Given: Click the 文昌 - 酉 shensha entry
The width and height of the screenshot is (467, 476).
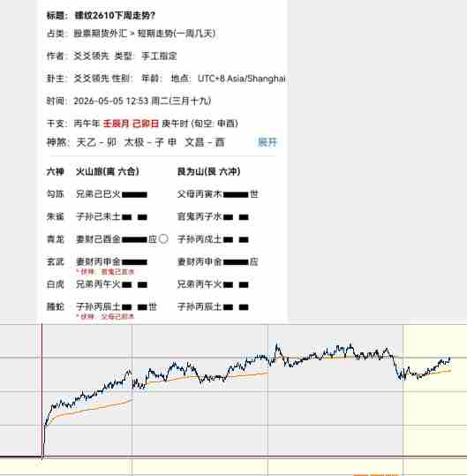Looking at the screenshot, I should coord(205,142).
